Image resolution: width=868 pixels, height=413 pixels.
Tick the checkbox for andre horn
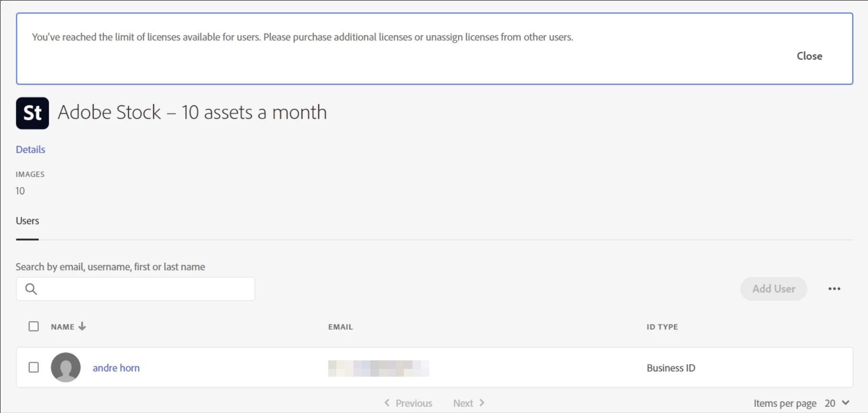33,368
